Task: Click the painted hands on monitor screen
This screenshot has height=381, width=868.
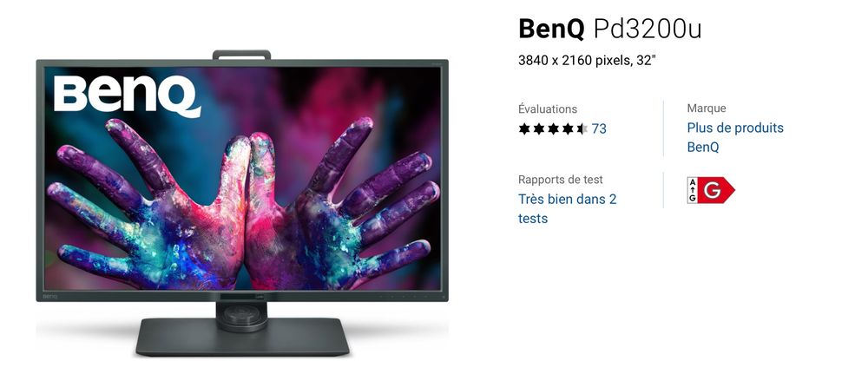Action: [x=242, y=203]
